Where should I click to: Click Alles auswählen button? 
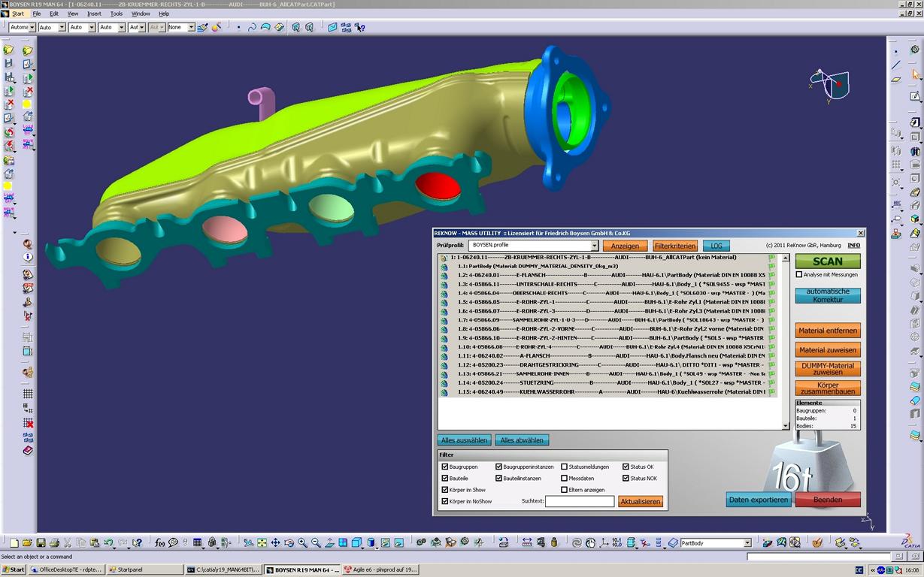pos(465,440)
